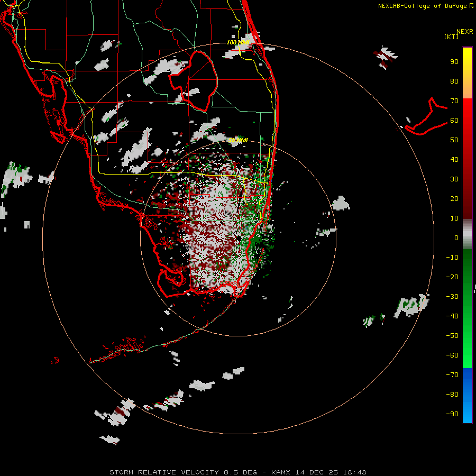Select the -70 value on velocity scale
The image size is (476, 476).
point(452,375)
